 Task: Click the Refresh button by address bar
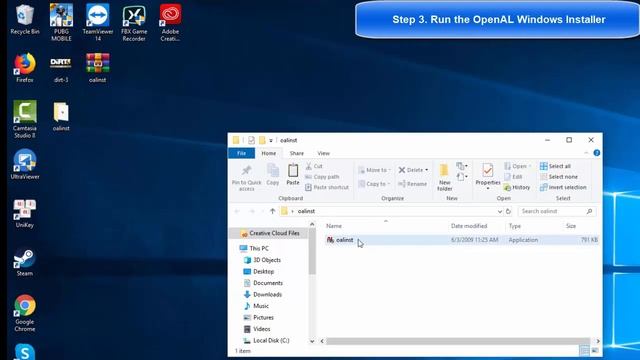pos(508,211)
